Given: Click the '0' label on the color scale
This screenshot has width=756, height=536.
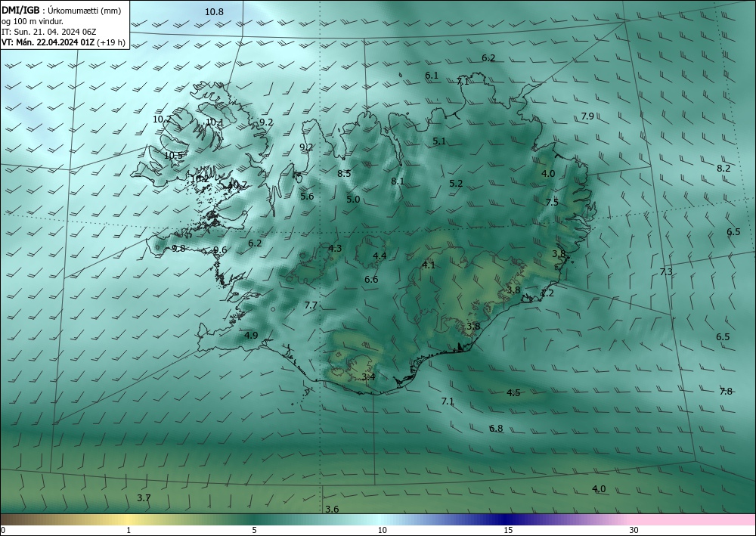Looking at the screenshot, I should pos(3,530).
